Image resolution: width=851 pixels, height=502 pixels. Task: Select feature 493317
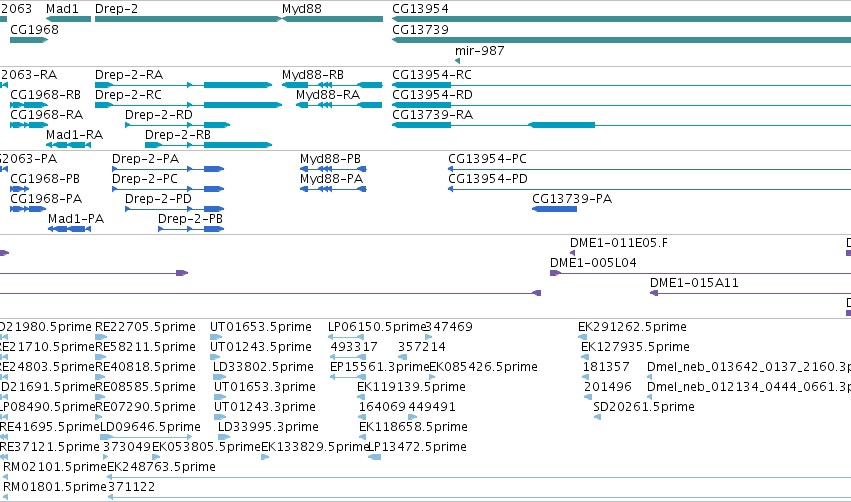[347, 357]
